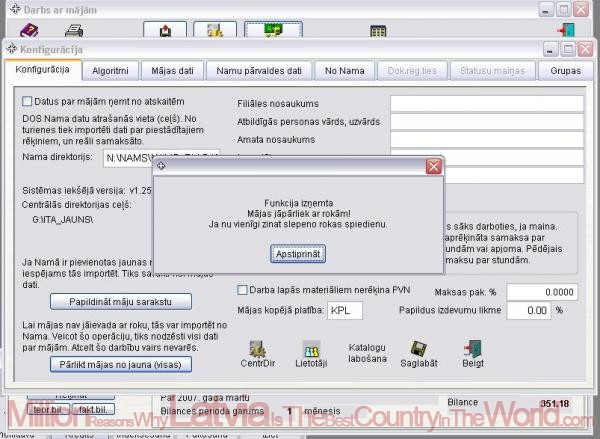Image resolution: width=600 pixels, height=439 pixels.
Task: Switch to the Algoritmi tab
Action: point(110,71)
